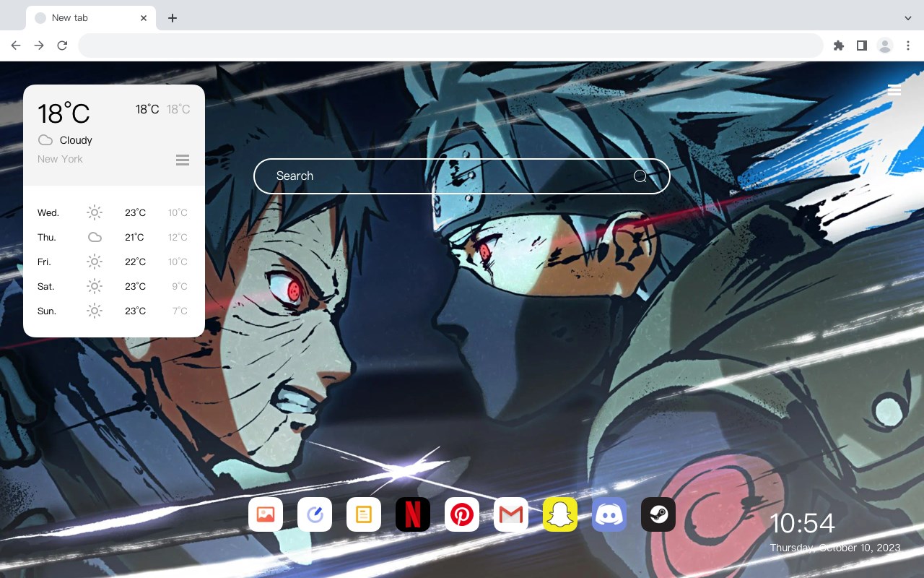
Task: Click the New York location label
Action: 60,159
